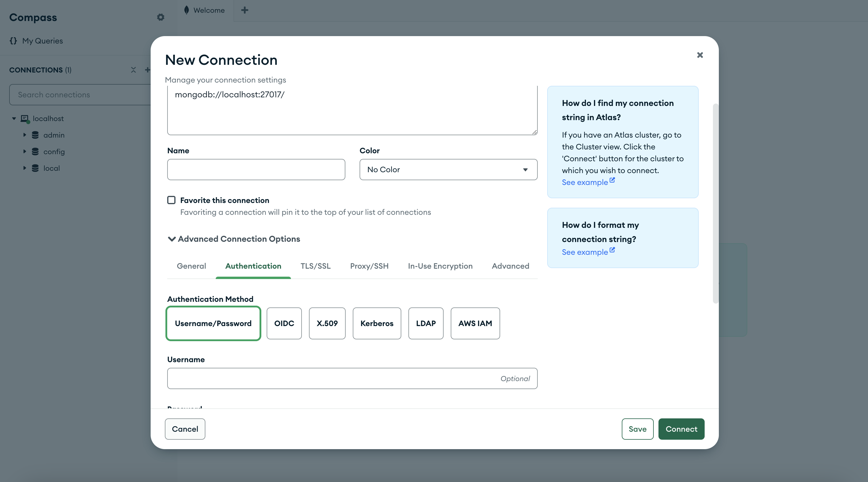Click the My Queries braces icon
The width and height of the screenshot is (868, 482).
point(13,41)
